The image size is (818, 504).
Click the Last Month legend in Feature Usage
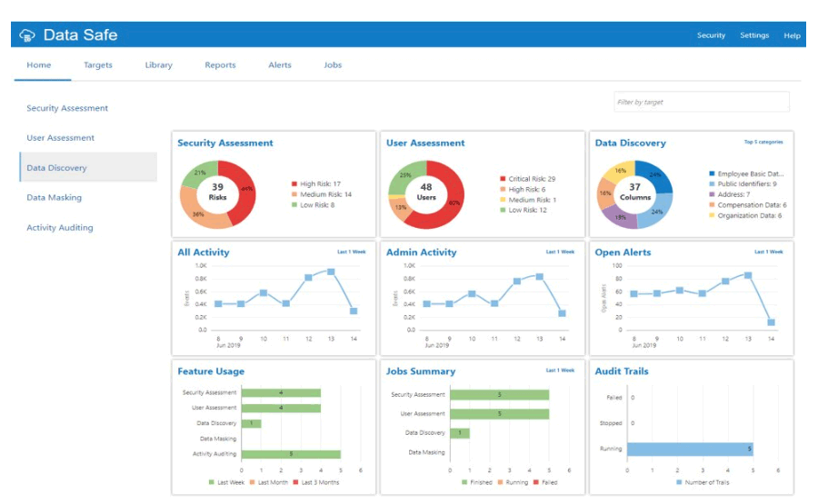tap(269, 482)
